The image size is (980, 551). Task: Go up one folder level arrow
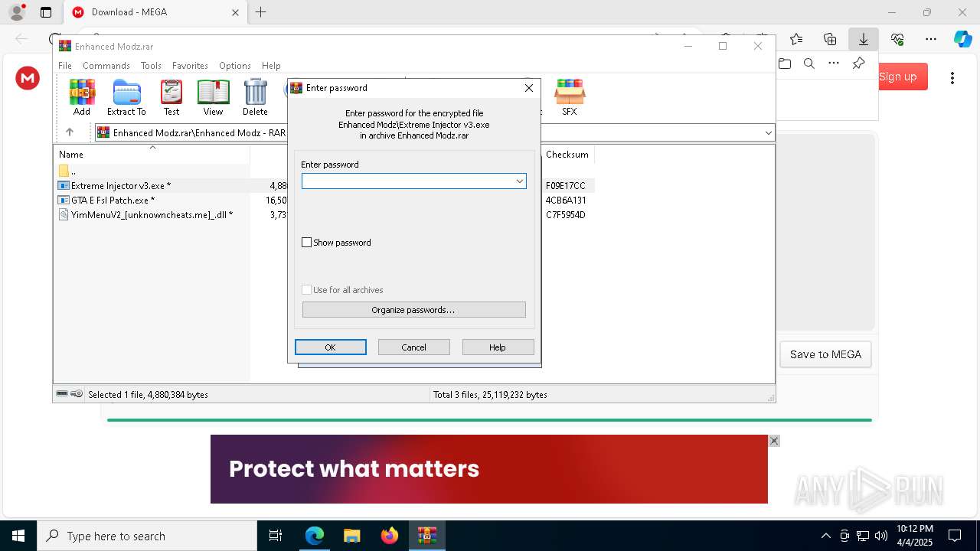pyautogui.click(x=69, y=132)
